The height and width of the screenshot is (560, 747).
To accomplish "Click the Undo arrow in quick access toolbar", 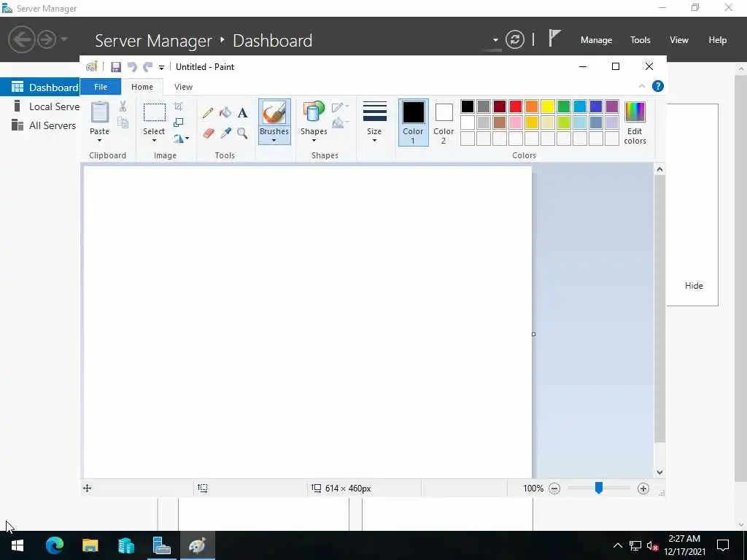I will (133, 66).
